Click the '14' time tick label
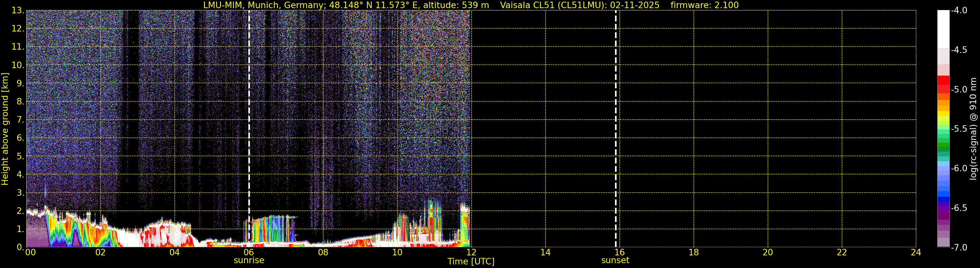The height and width of the screenshot is (268, 980). (x=545, y=252)
